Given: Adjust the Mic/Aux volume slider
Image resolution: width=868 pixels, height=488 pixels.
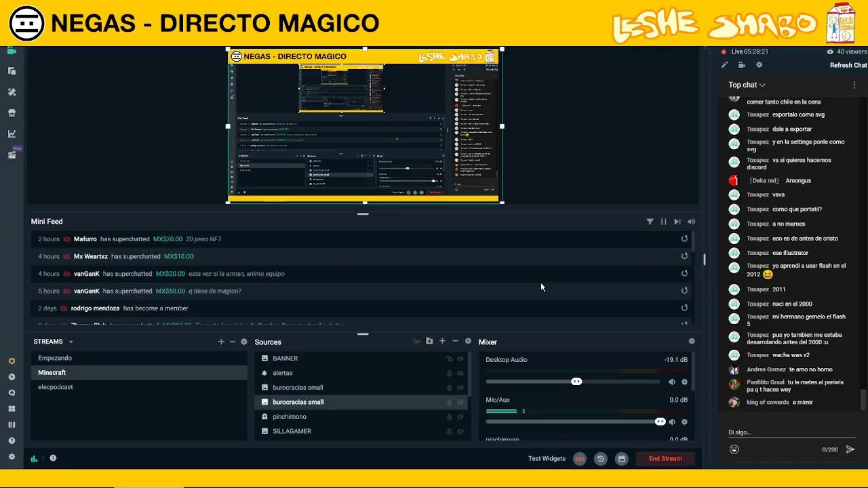Looking at the screenshot, I should tap(660, 422).
